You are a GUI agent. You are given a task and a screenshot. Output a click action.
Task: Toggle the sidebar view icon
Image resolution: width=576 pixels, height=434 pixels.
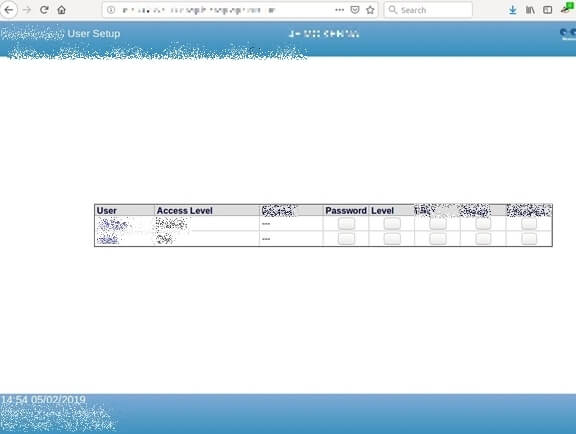[x=547, y=10]
